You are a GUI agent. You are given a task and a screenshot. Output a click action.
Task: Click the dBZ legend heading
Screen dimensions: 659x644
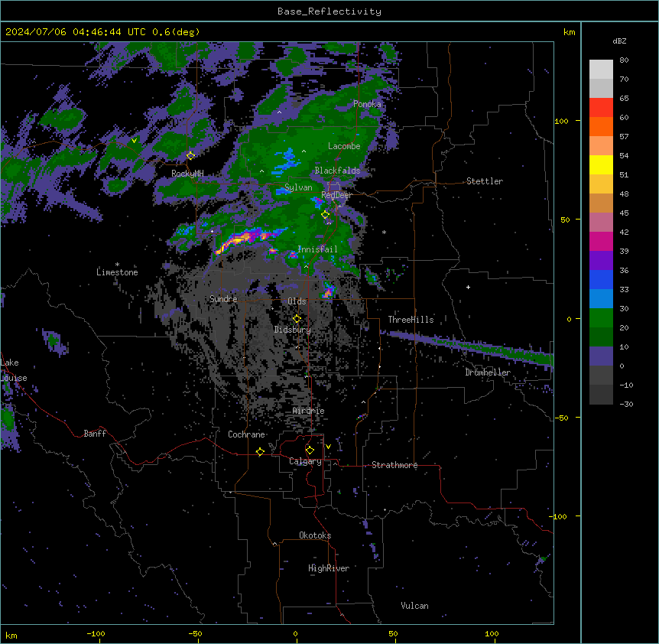pyautogui.click(x=619, y=41)
